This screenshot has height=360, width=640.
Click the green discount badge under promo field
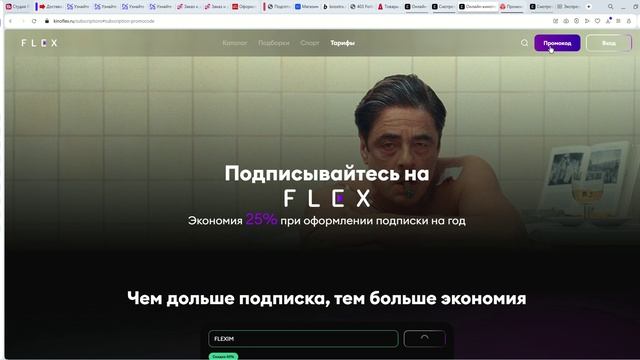click(x=223, y=356)
